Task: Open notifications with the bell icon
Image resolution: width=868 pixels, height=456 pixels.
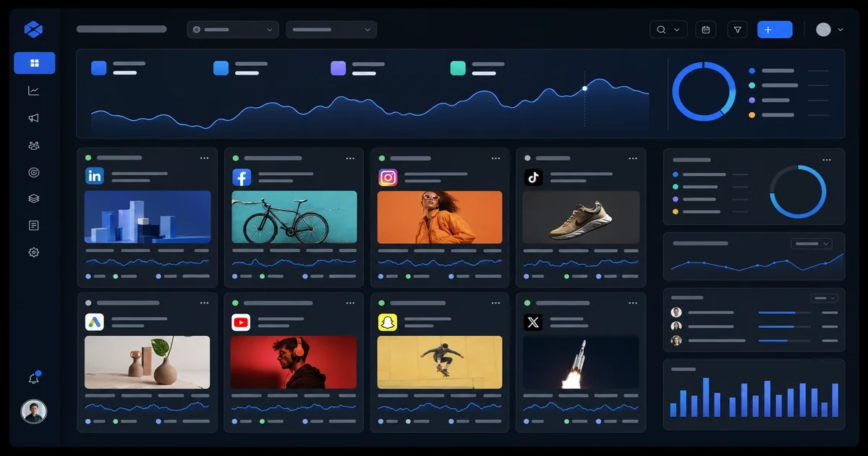Action: click(33, 379)
